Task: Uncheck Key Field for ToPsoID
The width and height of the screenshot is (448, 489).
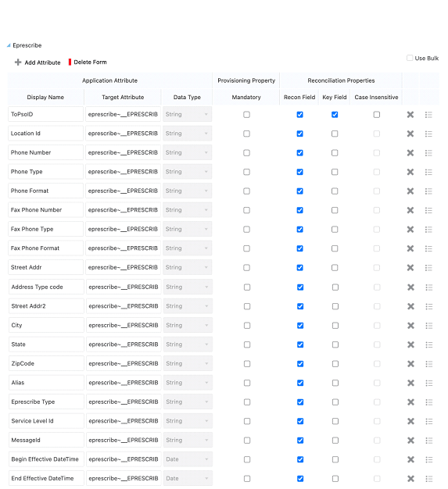Action: coord(335,115)
